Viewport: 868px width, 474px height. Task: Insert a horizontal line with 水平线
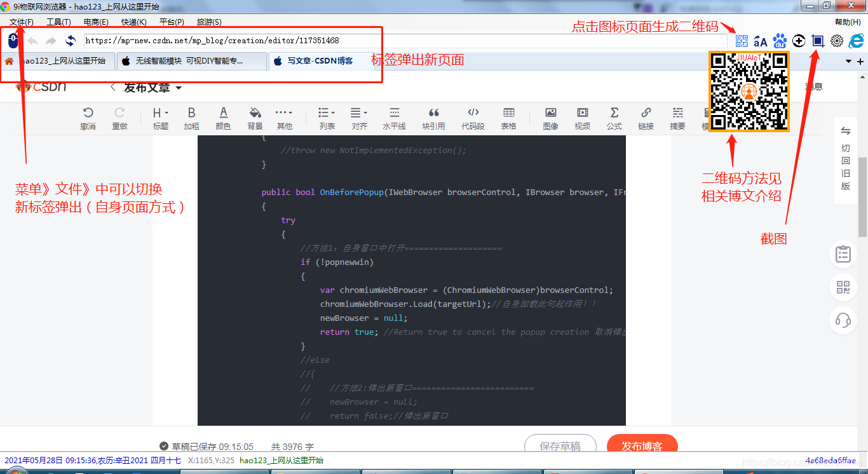394,119
